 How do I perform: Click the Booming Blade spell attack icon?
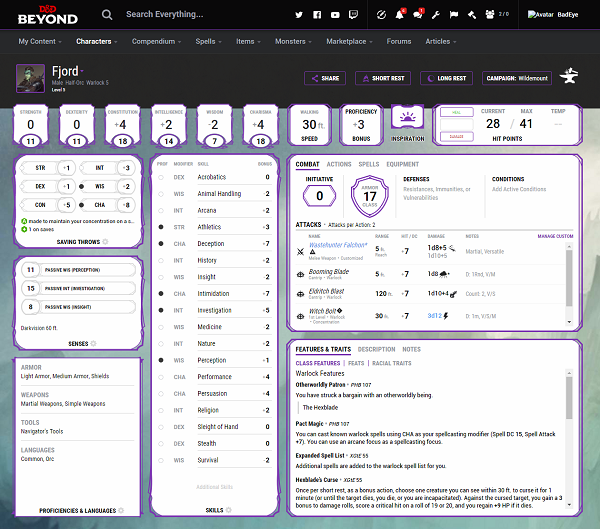301,274
